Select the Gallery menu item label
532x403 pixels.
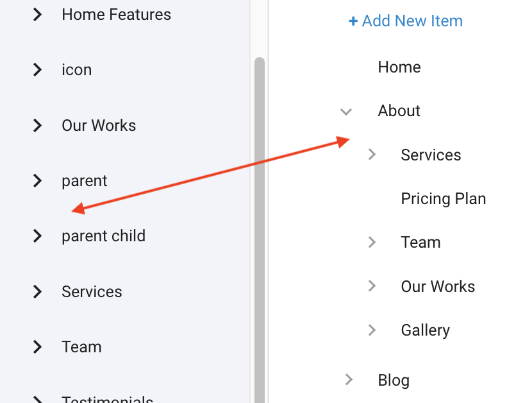(x=425, y=330)
